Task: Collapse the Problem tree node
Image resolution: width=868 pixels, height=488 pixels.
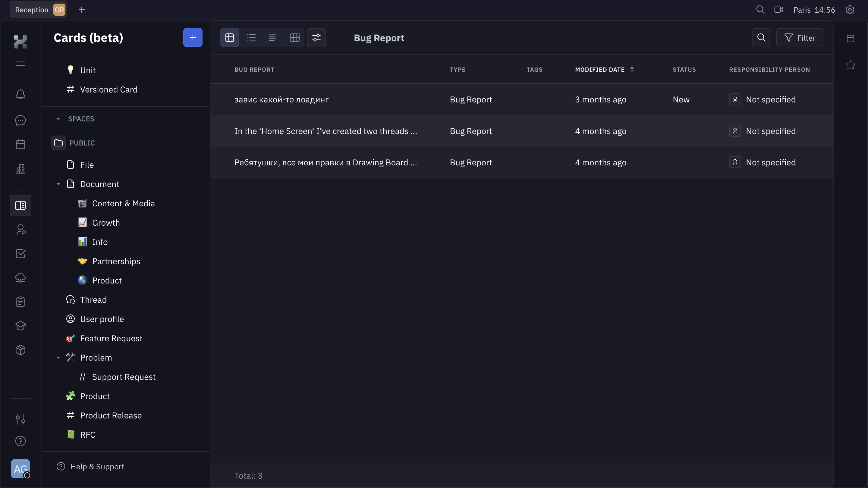Action: 58,358
